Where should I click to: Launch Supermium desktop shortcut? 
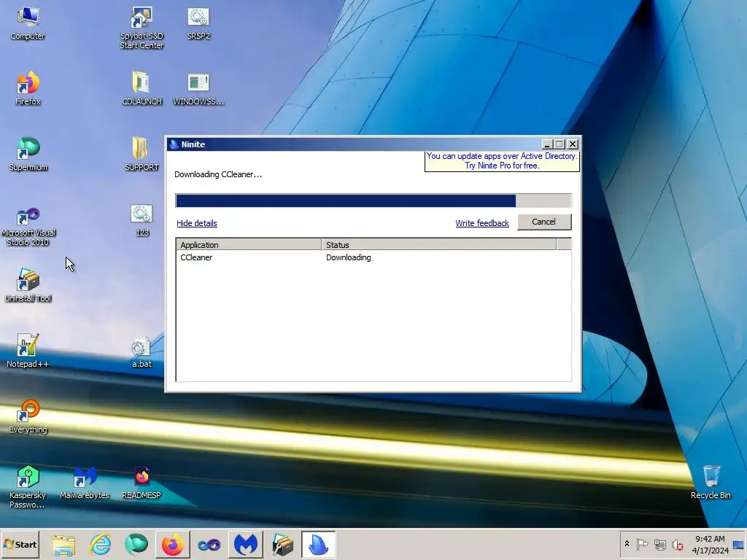click(28, 155)
